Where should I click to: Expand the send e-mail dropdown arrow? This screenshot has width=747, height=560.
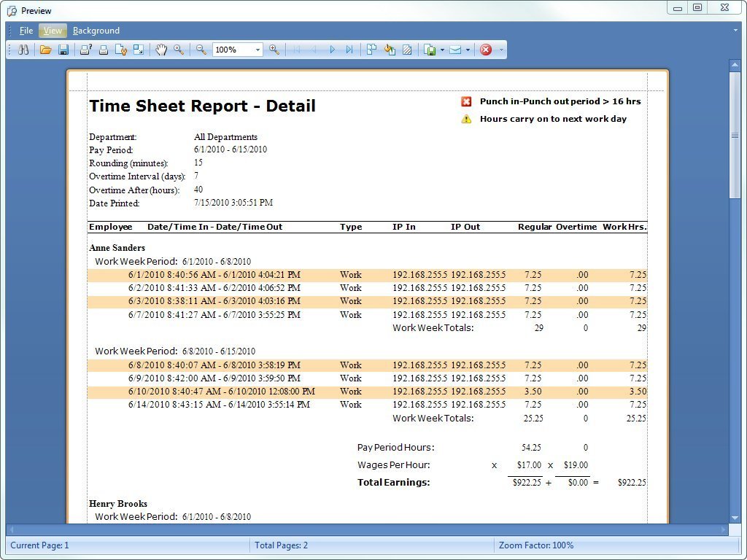(x=468, y=50)
